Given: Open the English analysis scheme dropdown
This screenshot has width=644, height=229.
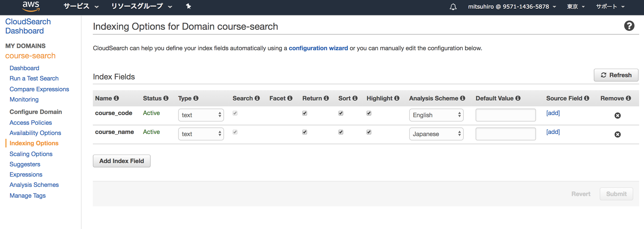Looking at the screenshot, I should point(436,115).
